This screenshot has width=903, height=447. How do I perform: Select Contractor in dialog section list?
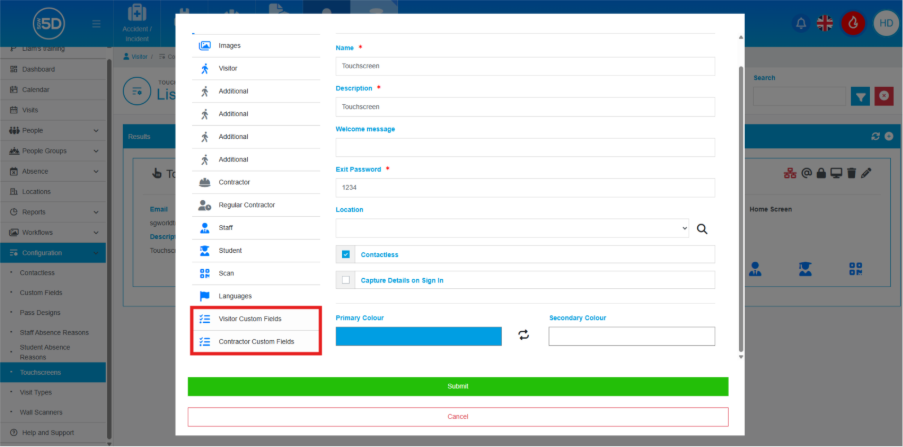[256, 183]
